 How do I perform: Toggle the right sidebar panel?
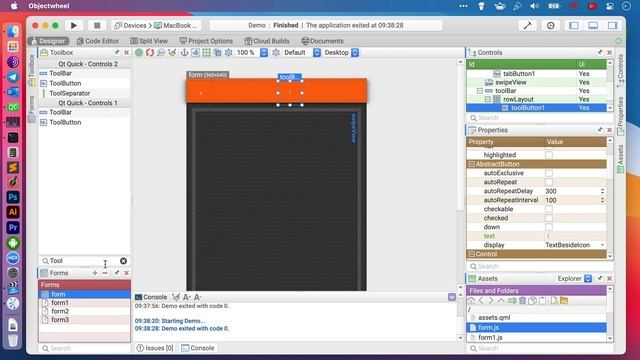[612, 25]
